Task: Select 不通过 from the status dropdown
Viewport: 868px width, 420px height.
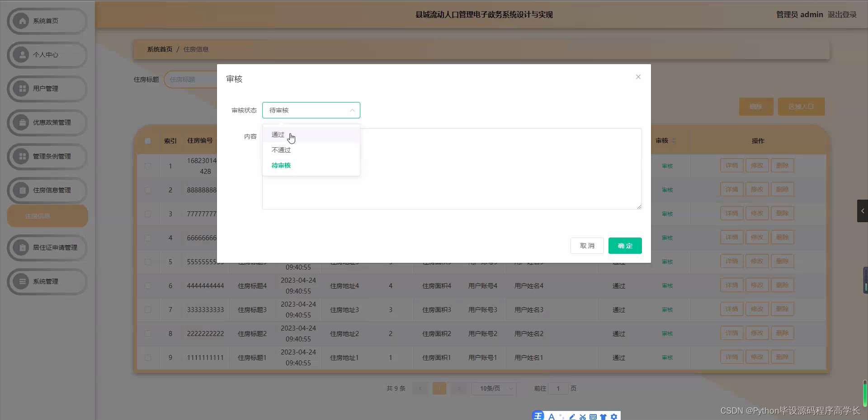Action: (280, 150)
